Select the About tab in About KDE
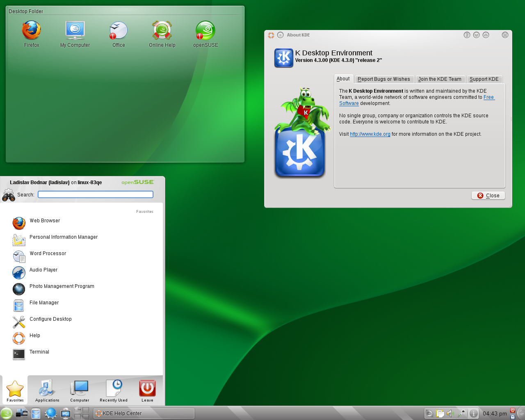Image resolution: width=525 pixels, height=420 pixels. [x=343, y=79]
